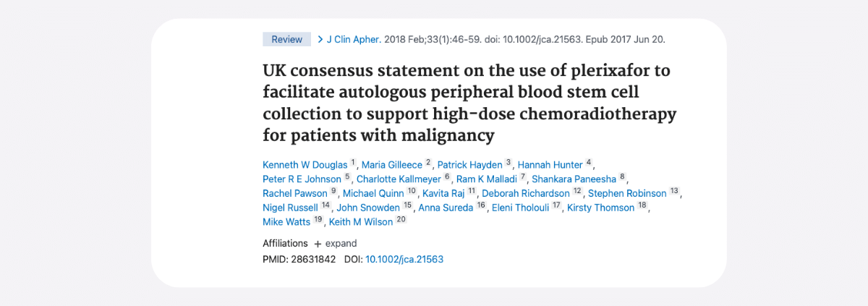Open author Shankara Paneesha
The image size is (868, 306).
click(x=576, y=179)
